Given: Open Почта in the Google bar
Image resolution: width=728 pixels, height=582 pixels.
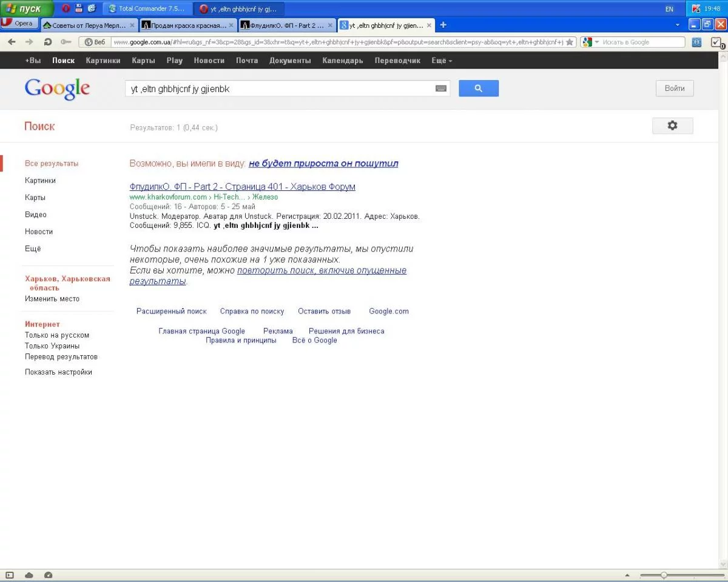Looking at the screenshot, I should 247,61.
